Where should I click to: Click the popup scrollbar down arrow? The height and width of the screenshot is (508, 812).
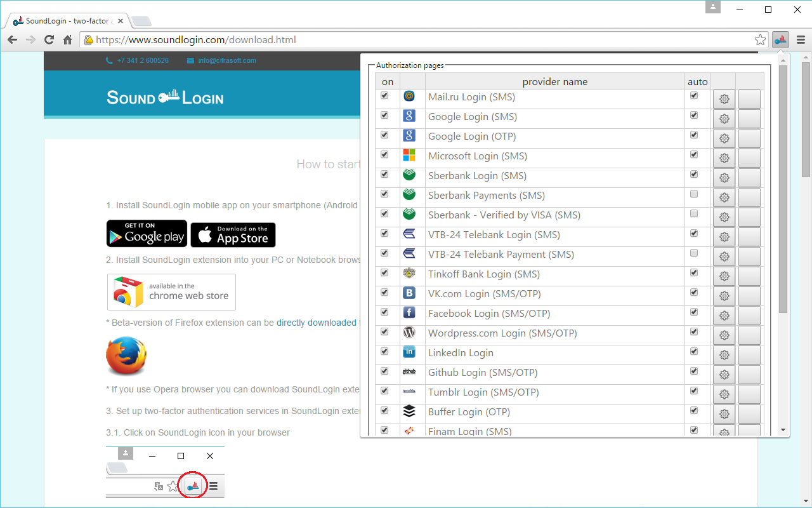click(783, 430)
